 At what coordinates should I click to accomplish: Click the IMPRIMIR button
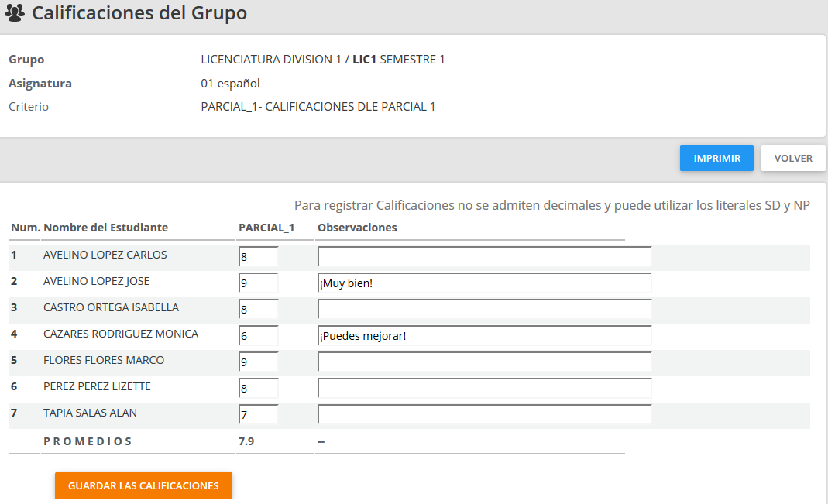716,158
